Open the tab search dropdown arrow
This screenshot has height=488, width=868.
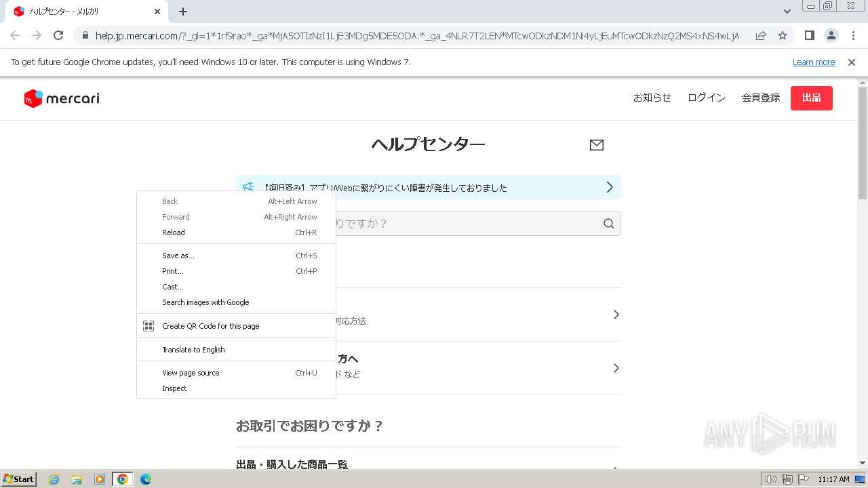787,12
